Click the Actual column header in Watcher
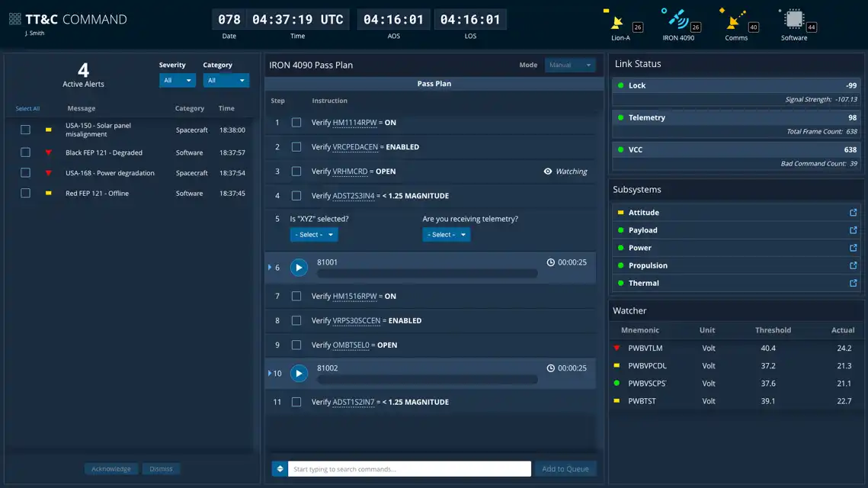Viewport: 868px width, 488px height. (x=843, y=330)
